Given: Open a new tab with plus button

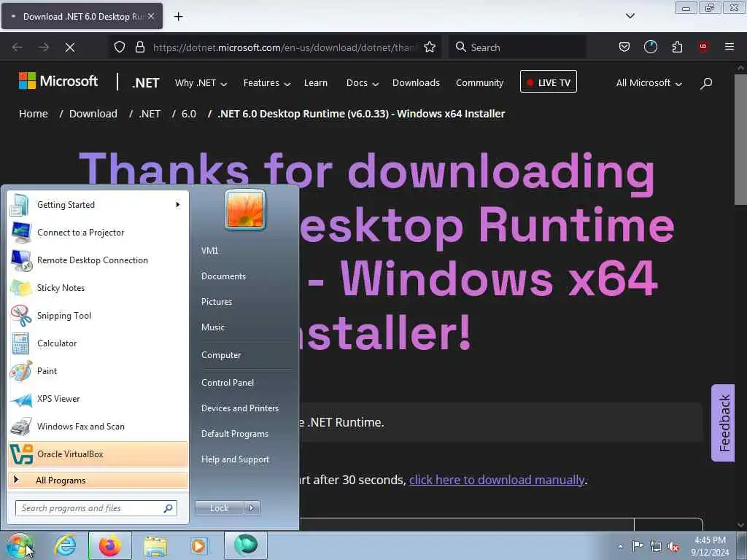Looking at the screenshot, I should [x=178, y=17].
